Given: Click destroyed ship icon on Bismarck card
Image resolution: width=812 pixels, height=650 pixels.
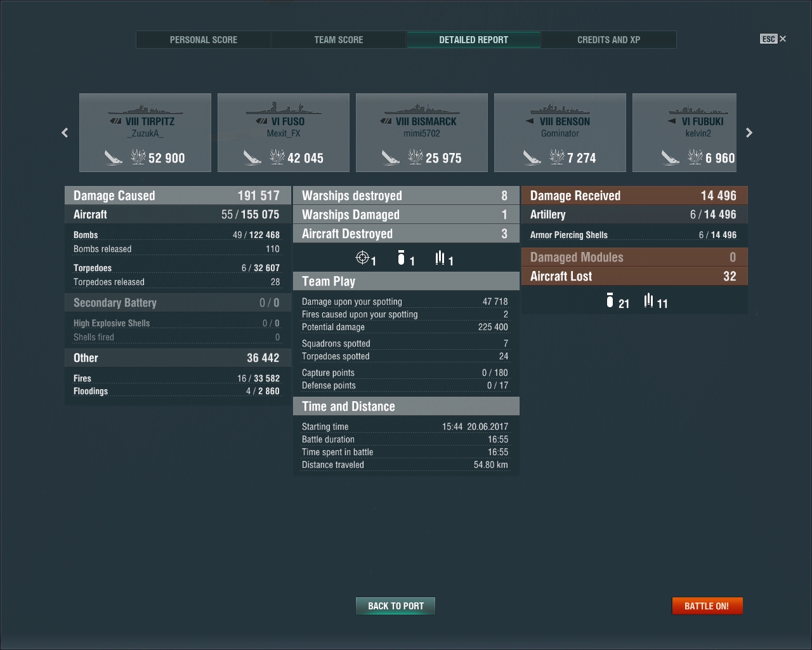Looking at the screenshot, I should [391, 157].
